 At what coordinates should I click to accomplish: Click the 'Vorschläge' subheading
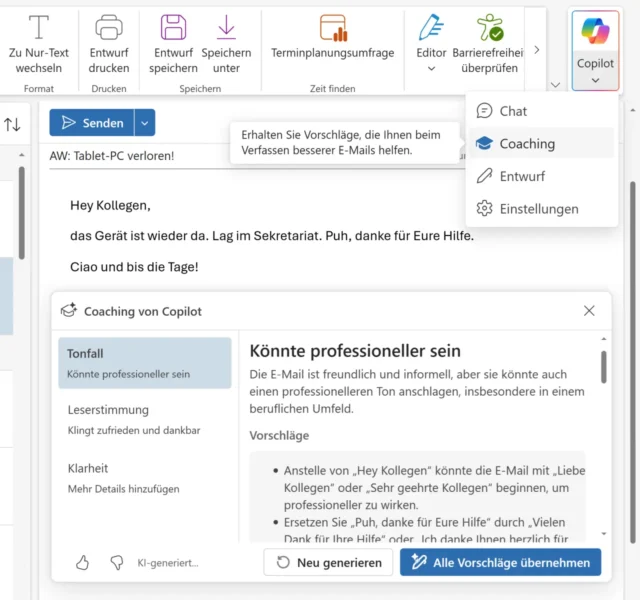pyautogui.click(x=279, y=436)
